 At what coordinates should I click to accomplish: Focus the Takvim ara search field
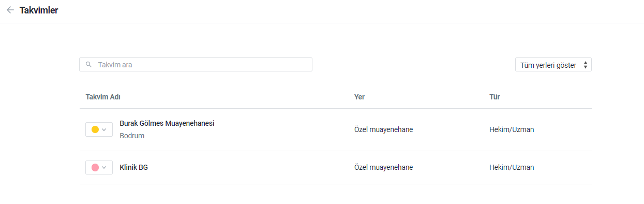196,65
